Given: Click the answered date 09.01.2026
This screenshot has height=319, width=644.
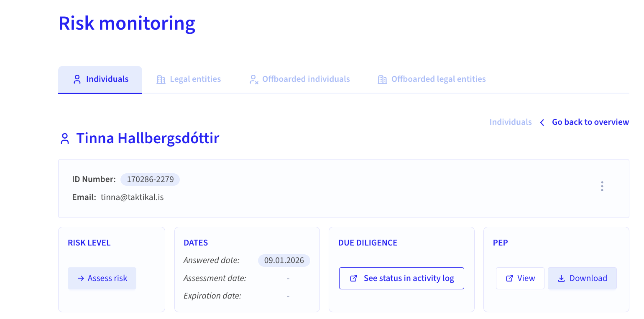Looking at the screenshot, I should pyautogui.click(x=284, y=261).
